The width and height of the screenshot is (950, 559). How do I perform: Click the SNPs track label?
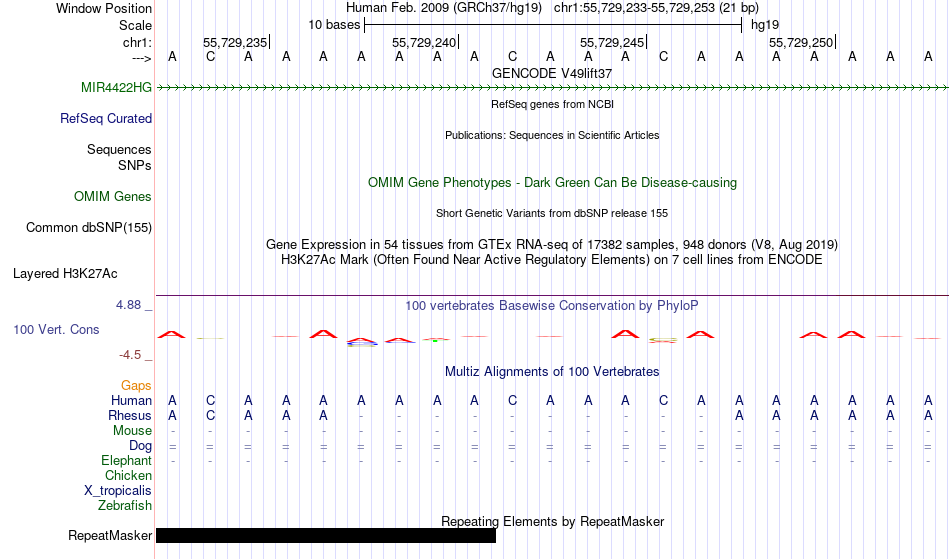tap(135, 165)
